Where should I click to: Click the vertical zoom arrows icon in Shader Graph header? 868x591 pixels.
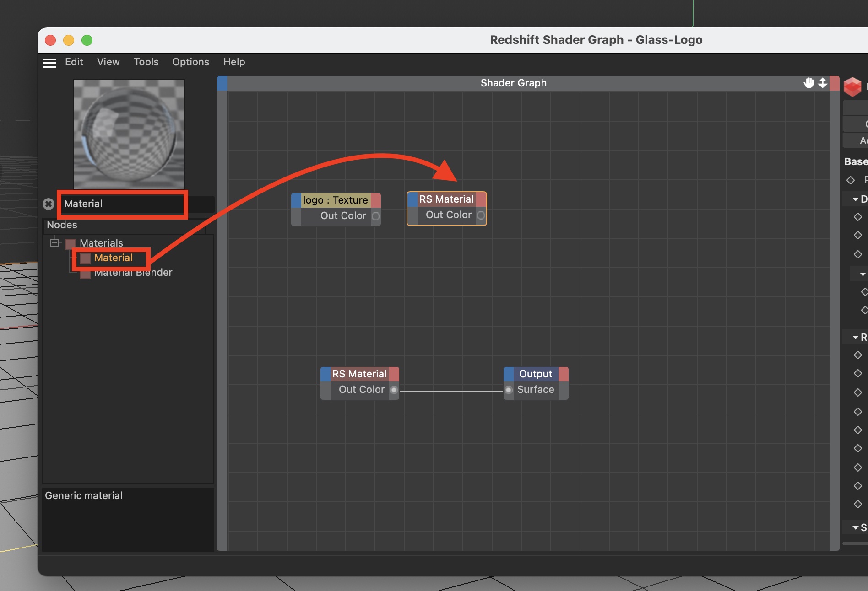click(x=823, y=83)
